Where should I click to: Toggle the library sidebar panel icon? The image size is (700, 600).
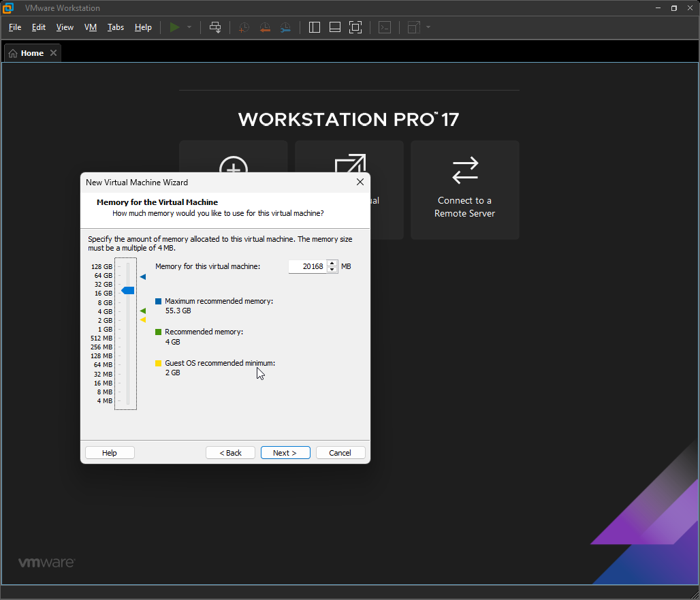[315, 27]
